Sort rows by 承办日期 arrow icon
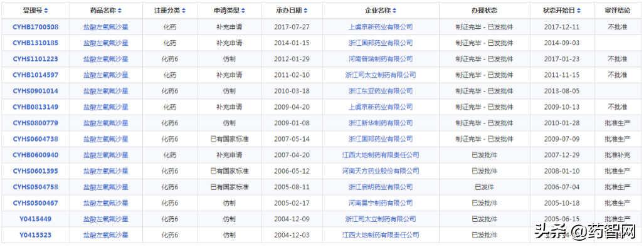This screenshot has height=247, width=644. 305,11
